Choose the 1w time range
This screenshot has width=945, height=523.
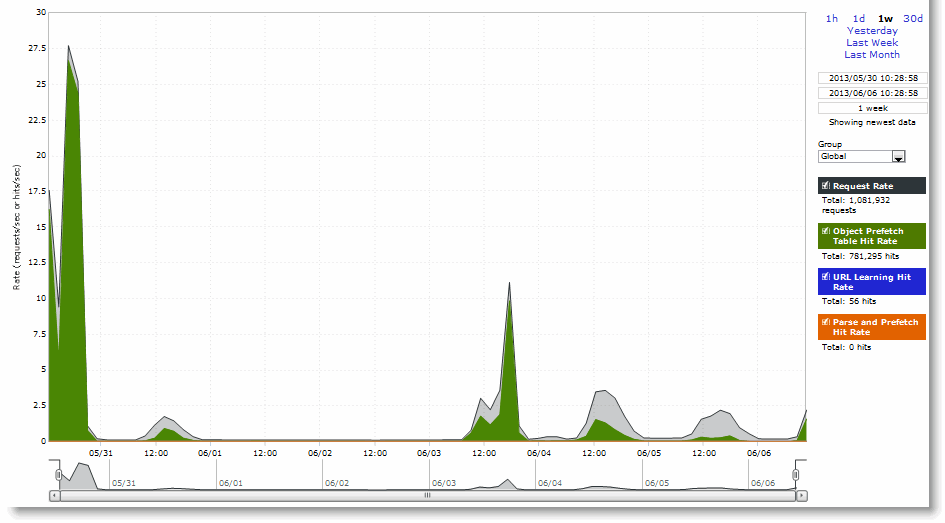coord(885,19)
